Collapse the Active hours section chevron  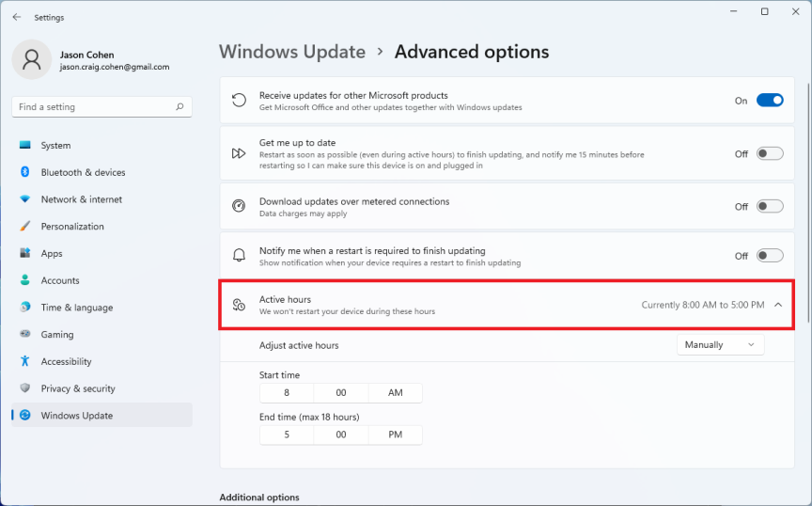click(777, 305)
